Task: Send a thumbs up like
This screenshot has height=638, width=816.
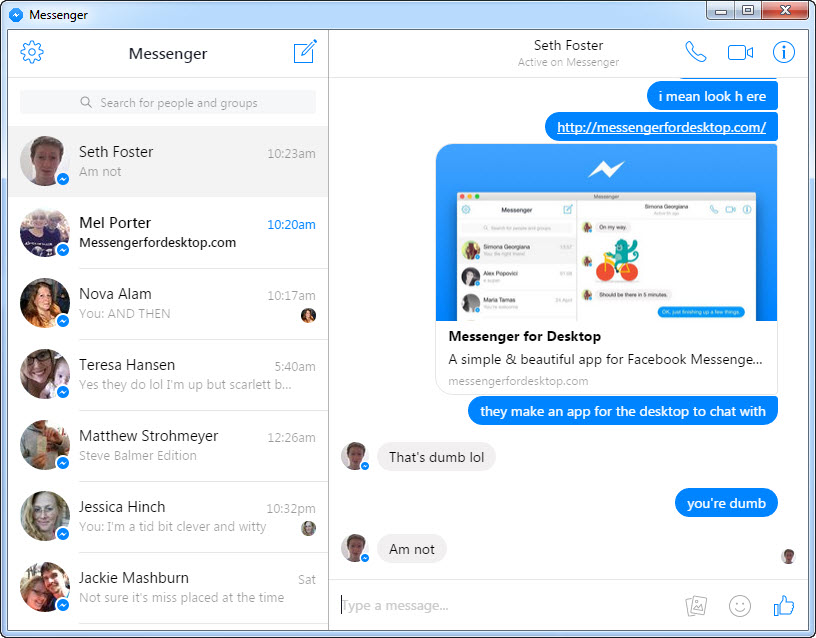Action: [783, 605]
